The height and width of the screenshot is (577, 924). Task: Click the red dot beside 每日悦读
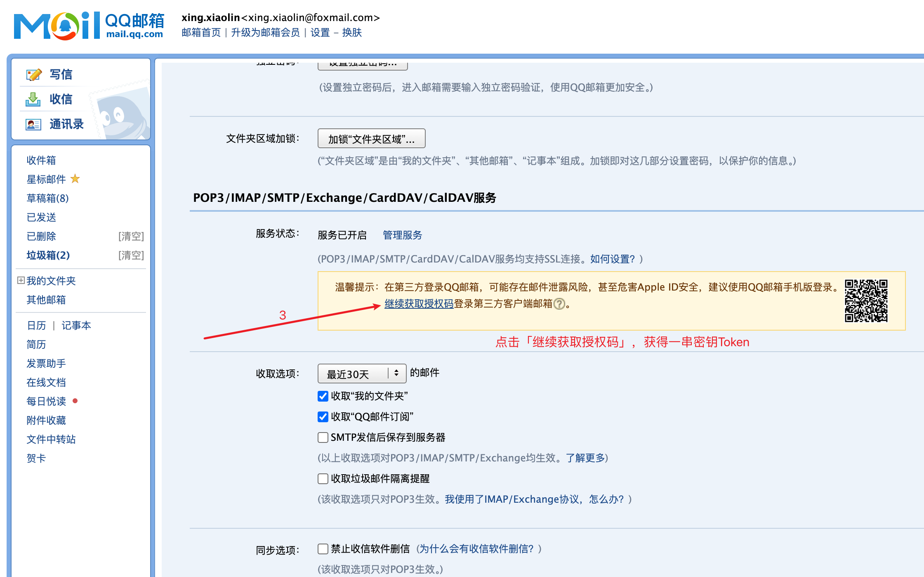pos(75,401)
